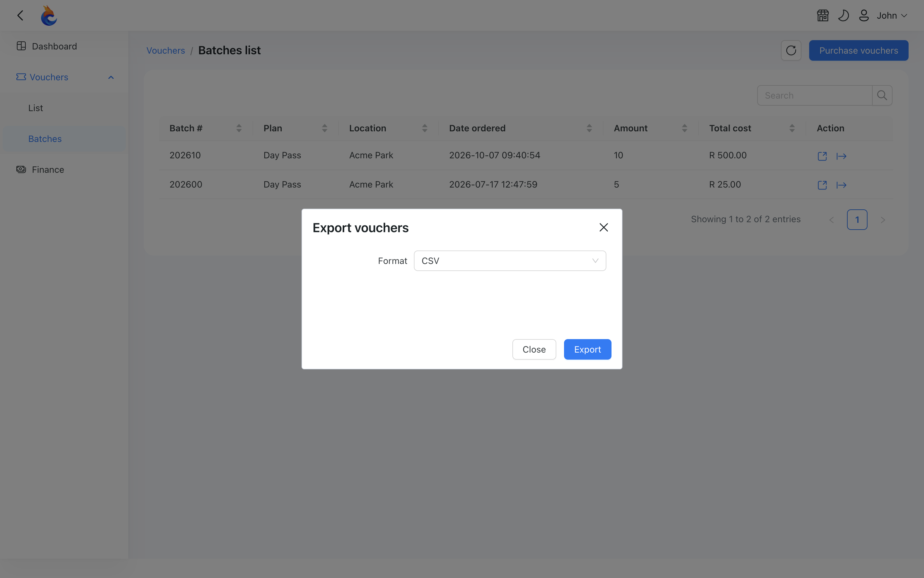Select page 1 in pagination
The image size is (924, 578).
[x=857, y=220]
